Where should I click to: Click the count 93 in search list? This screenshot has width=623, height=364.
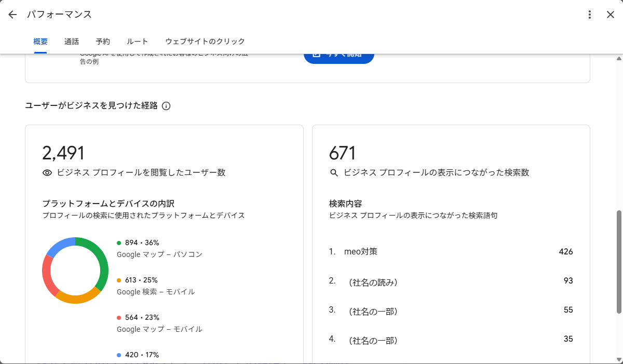[568, 281]
